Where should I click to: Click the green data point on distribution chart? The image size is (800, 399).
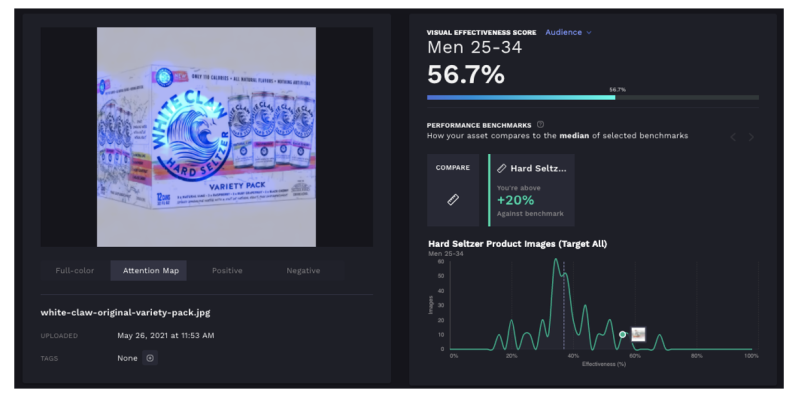tap(622, 335)
